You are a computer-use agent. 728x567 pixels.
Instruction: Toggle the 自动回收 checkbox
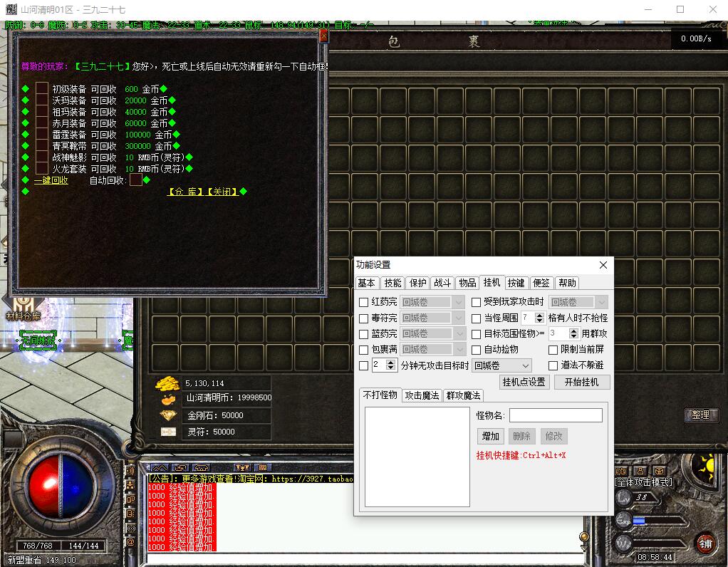click(x=135, y=180)
